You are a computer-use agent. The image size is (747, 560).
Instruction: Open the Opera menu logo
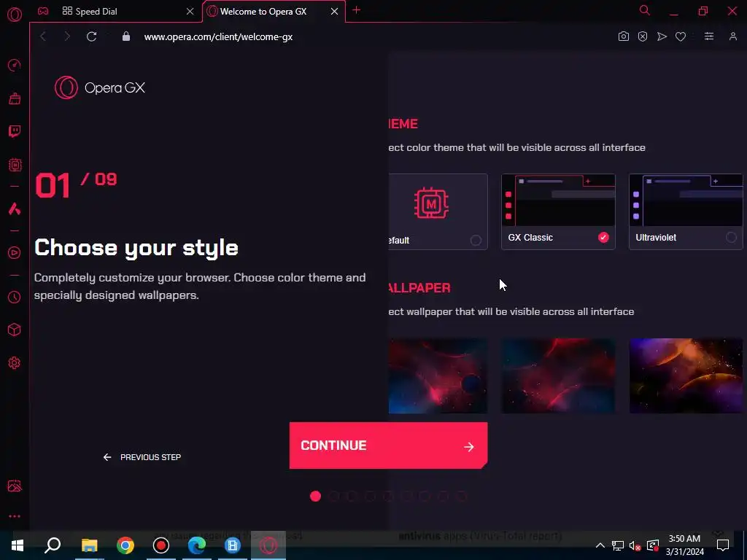(15, 15)
